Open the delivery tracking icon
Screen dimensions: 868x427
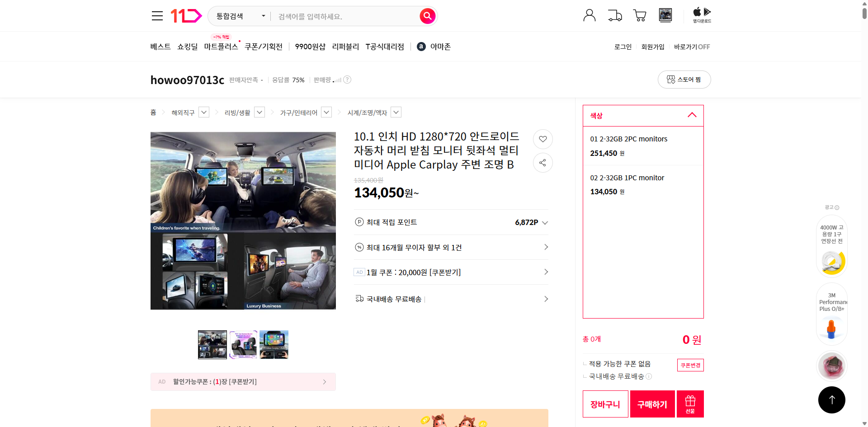click(614, 15)
